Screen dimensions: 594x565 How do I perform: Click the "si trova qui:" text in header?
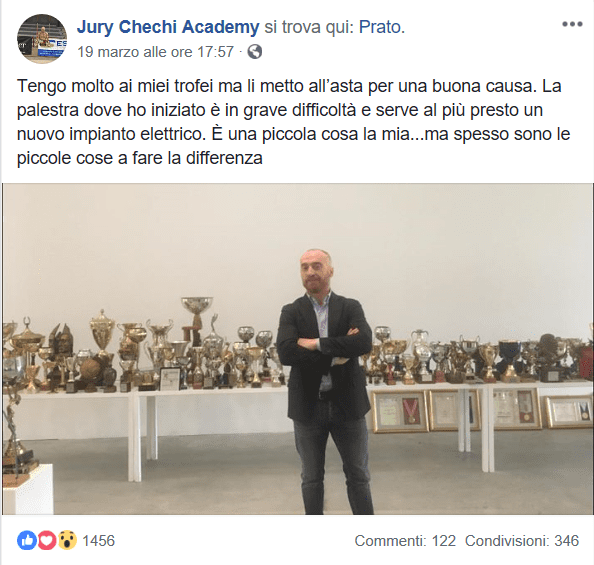click(x=309, y=27)
